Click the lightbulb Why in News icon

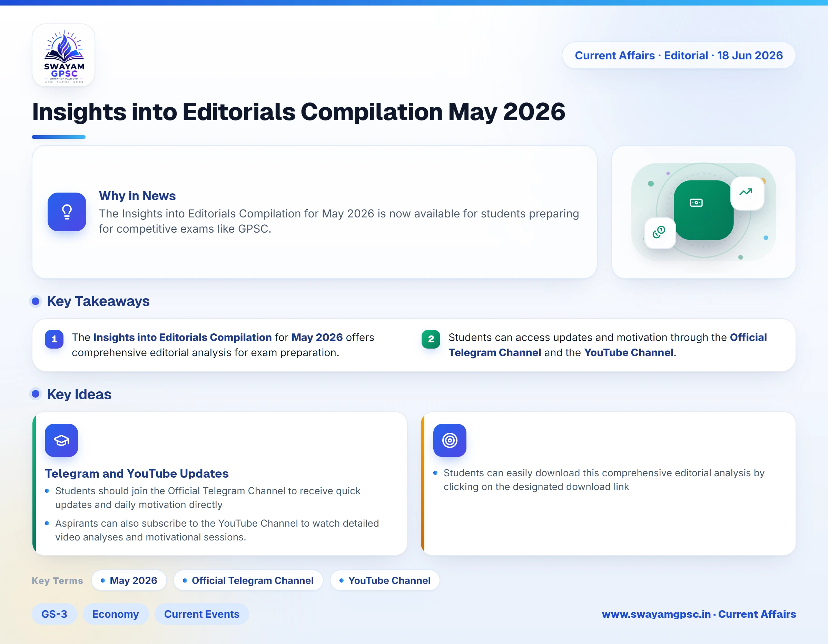tap(67, 212)
